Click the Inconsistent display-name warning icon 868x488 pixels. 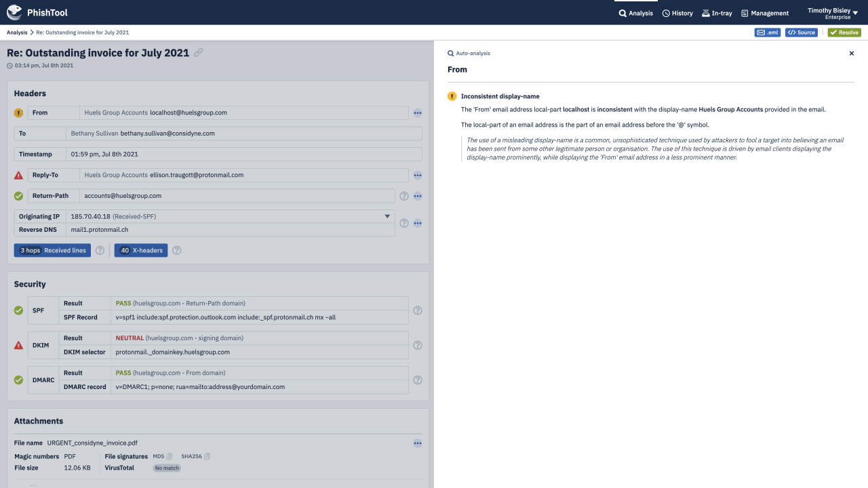[452, 96]
